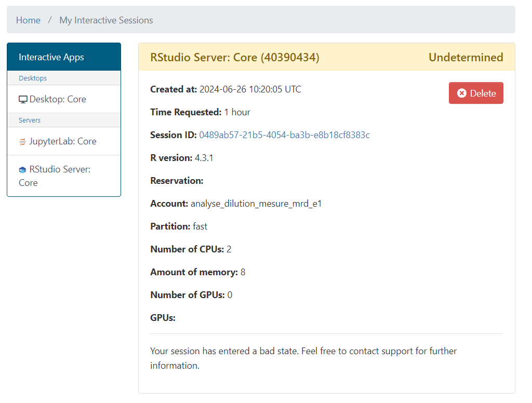Launch Desktop: Core app
532x403 pixels.
pos(64,99)
